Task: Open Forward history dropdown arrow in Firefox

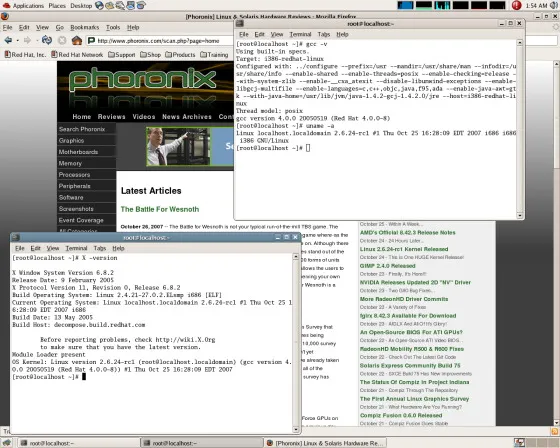Action: point(37,41)
